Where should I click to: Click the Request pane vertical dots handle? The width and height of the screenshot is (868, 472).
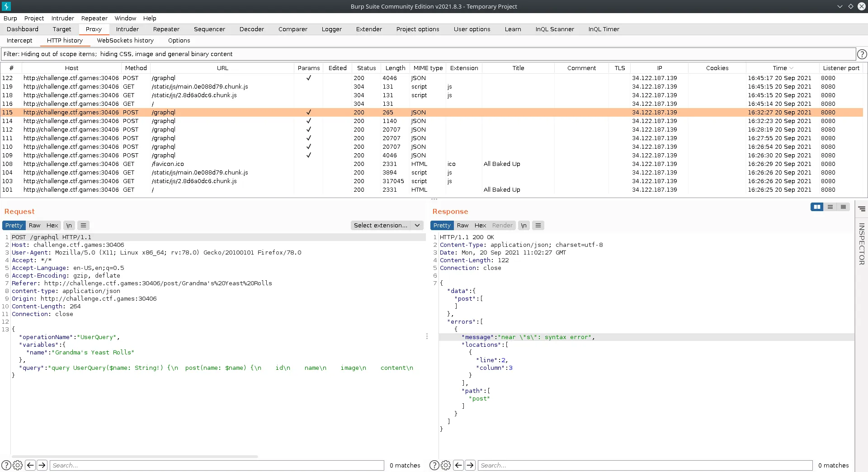pos(427,336)
